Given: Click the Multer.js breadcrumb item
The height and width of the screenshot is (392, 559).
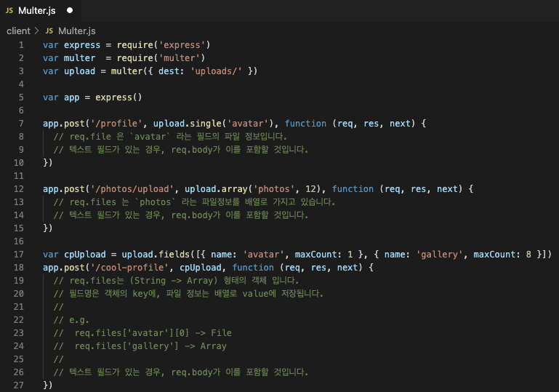Looking at the screenshot, I should coord(76,31).
